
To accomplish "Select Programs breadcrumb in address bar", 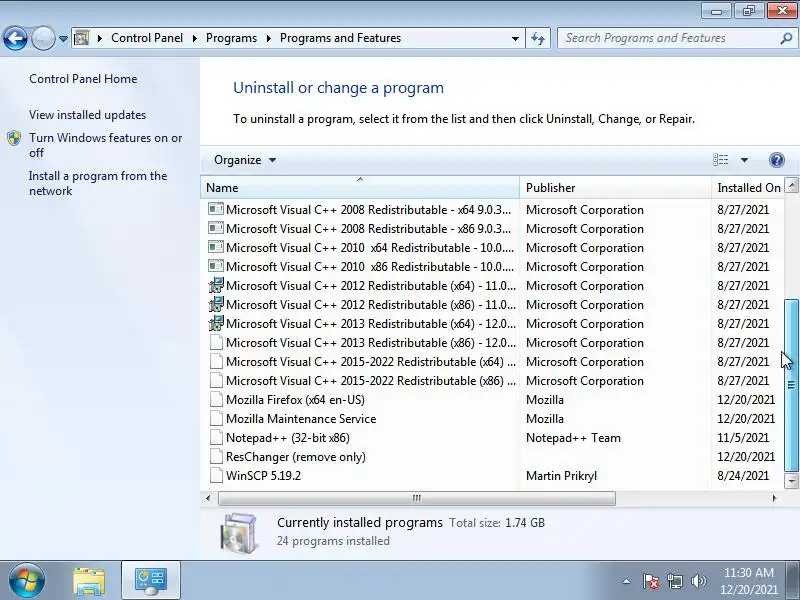I will tap(231, 38).
